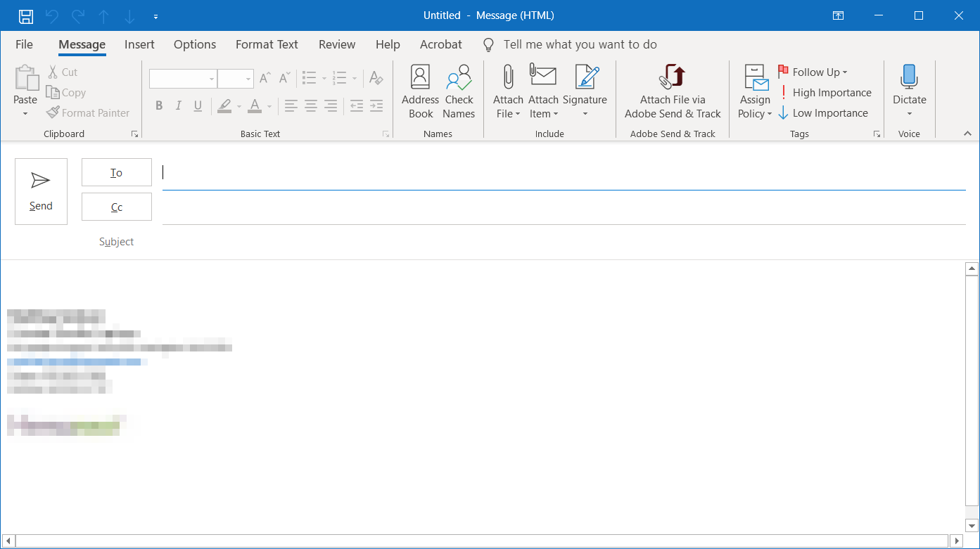Click into the Subject field

(x=563, y=242)
